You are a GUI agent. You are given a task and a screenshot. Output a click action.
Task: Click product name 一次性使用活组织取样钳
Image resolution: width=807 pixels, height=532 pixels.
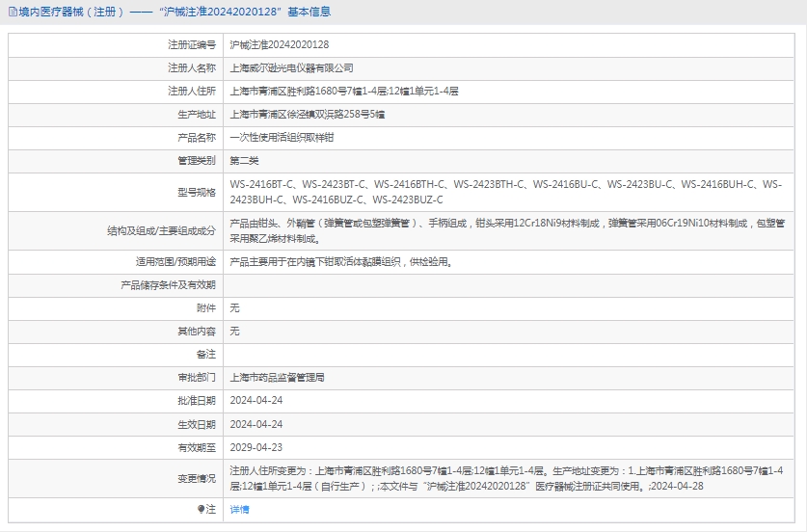(280, 138)
